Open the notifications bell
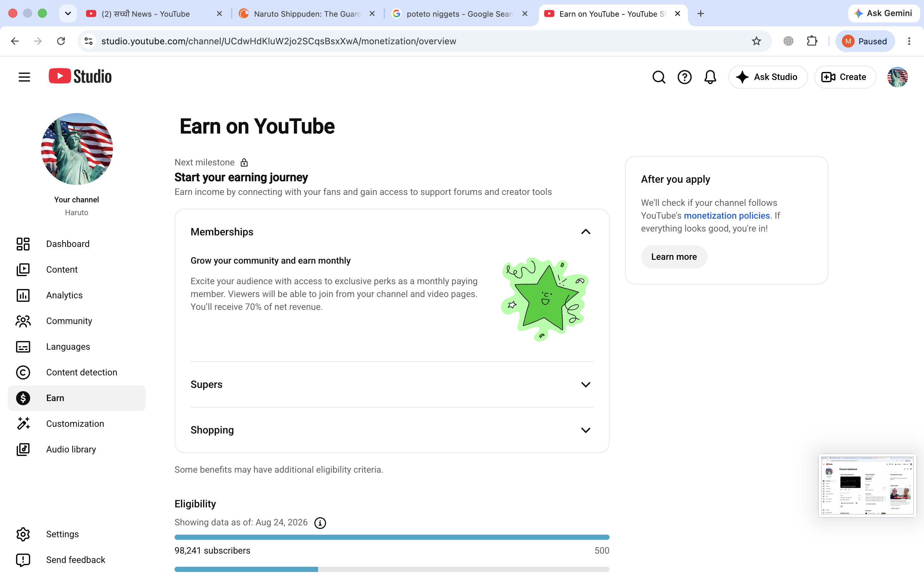924x578 pixels. (x=710, y=77)
